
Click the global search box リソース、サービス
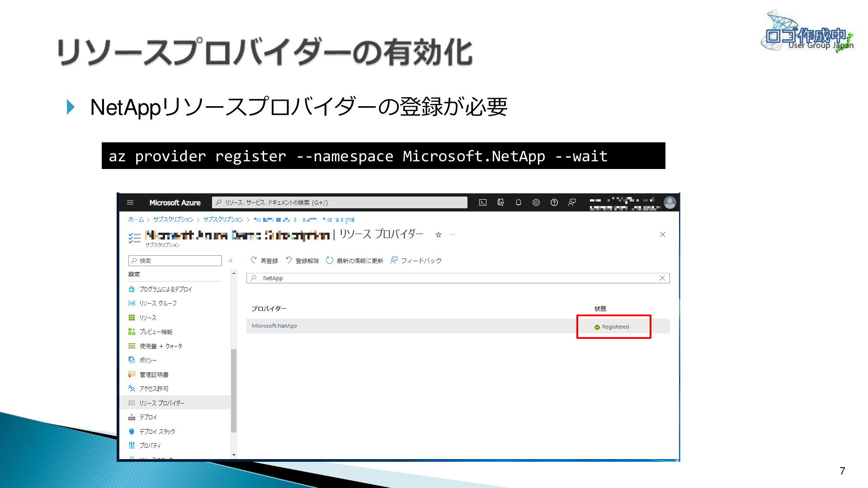point(340,202)
